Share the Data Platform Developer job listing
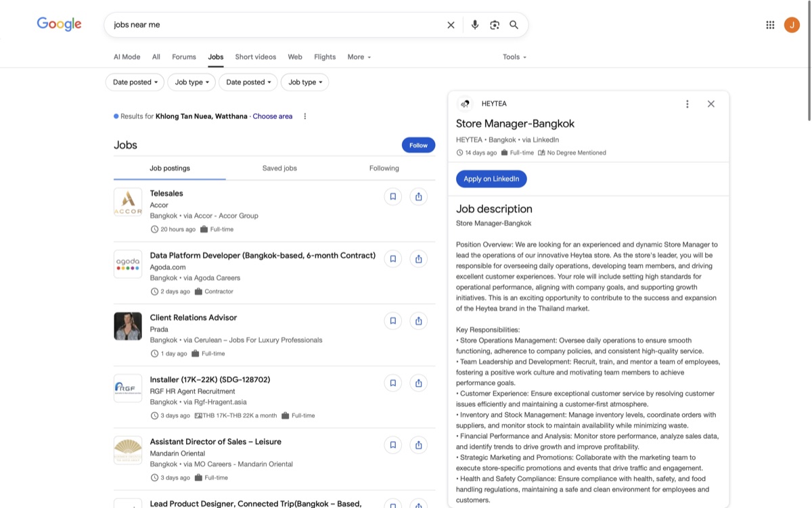Screen dimensions: 812x508 pos(418,258)
